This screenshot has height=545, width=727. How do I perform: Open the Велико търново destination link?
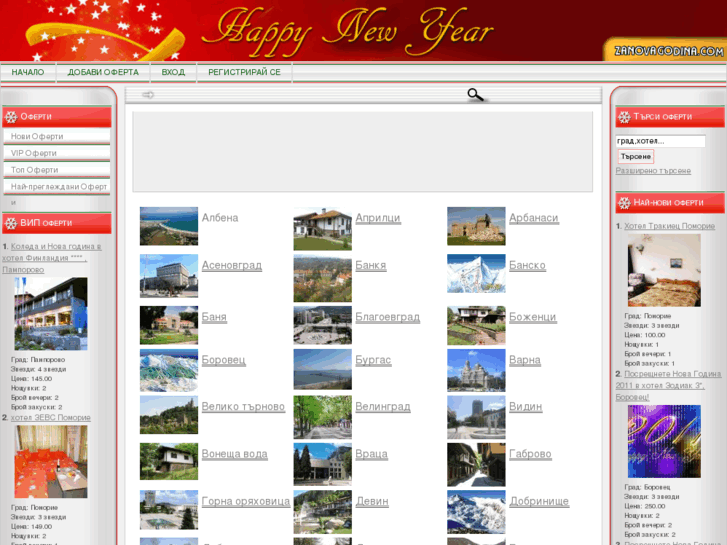(x=243, y=407)
